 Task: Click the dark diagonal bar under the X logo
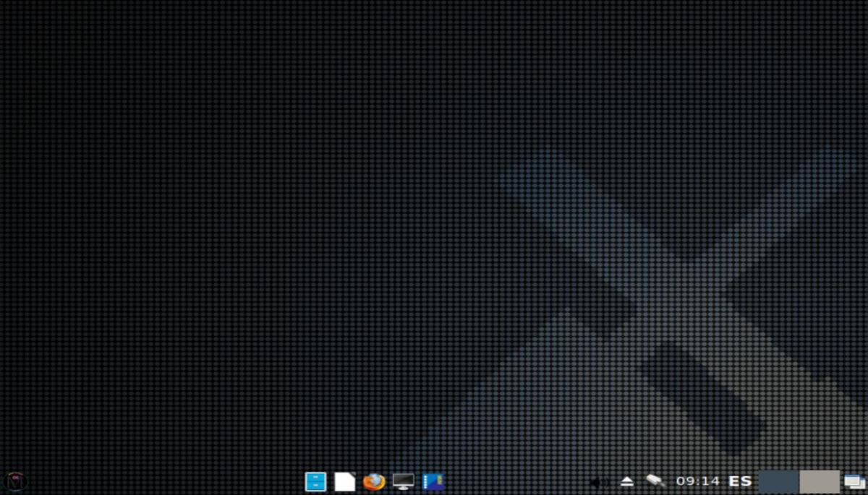coord(702,394)
